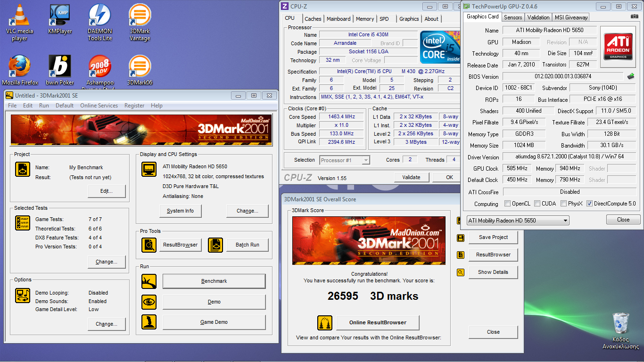Launch 3DMark06 desktop shortcut
The width and height of the screenshot is (644, 362).
click(140, 70)
